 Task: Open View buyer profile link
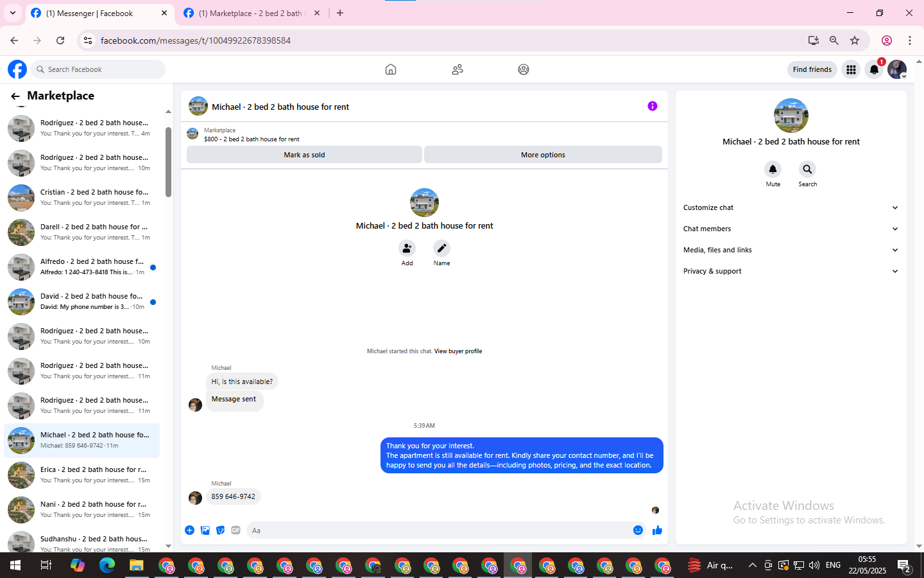point(458,351)
